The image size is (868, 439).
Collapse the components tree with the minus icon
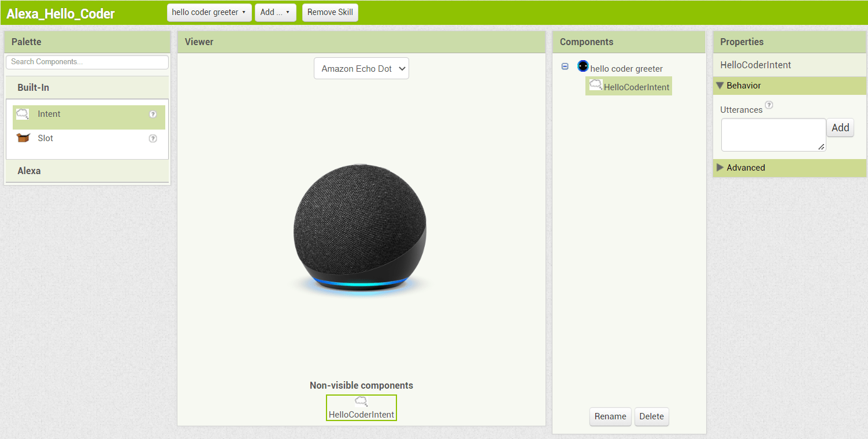click(x=565, y=66)
